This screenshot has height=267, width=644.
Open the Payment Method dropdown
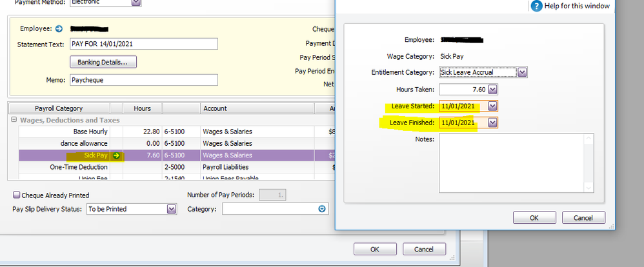pyautogui.click(x=135, y=3)
